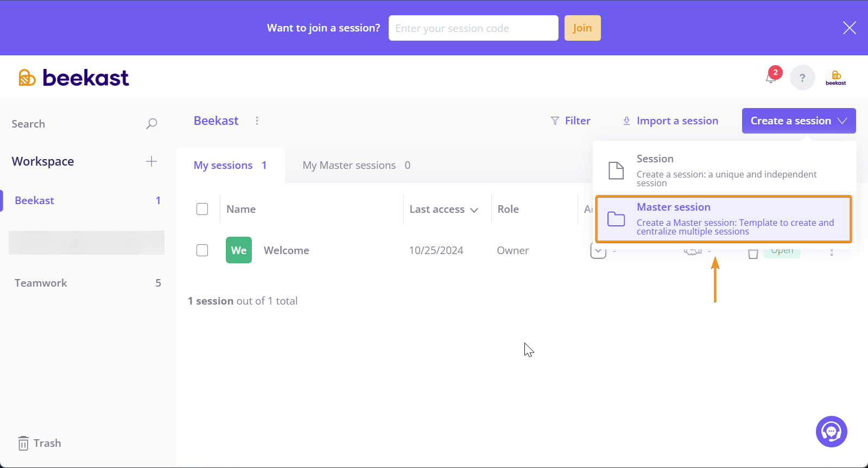
Task: Click the Master session folder icon
Action: 616,219
